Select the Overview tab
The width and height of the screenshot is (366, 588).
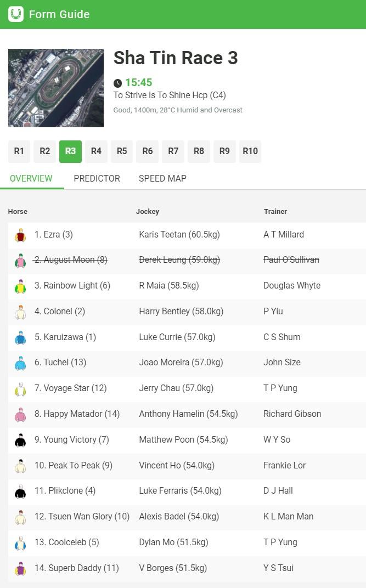[x=31, y=178]
